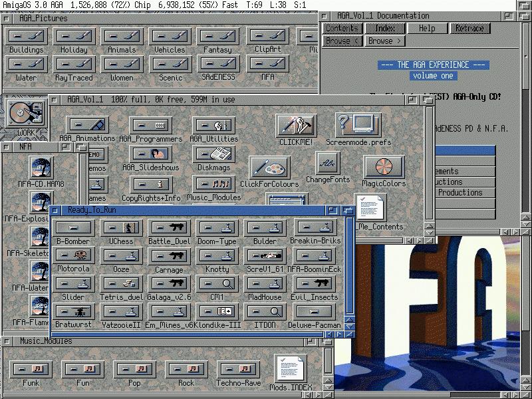Select the Doom-Type game drawer

pos(217,227)
